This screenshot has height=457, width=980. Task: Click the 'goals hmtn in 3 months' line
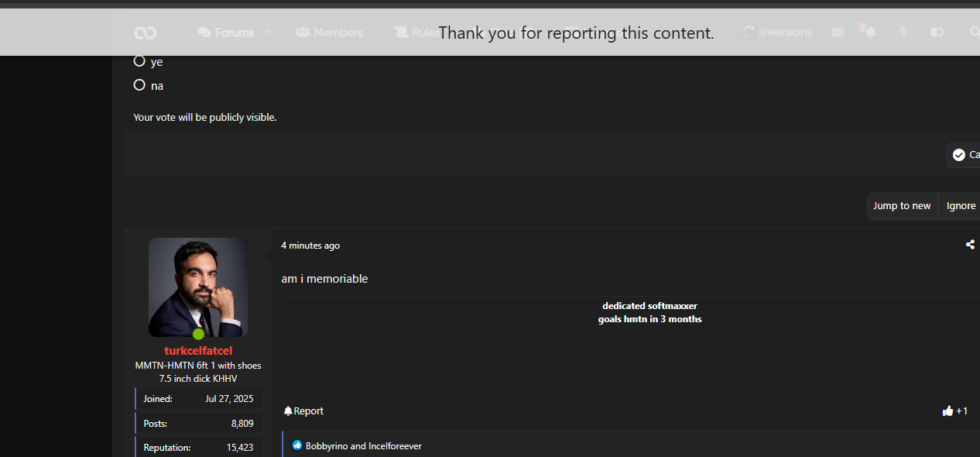tap(649, 319)
